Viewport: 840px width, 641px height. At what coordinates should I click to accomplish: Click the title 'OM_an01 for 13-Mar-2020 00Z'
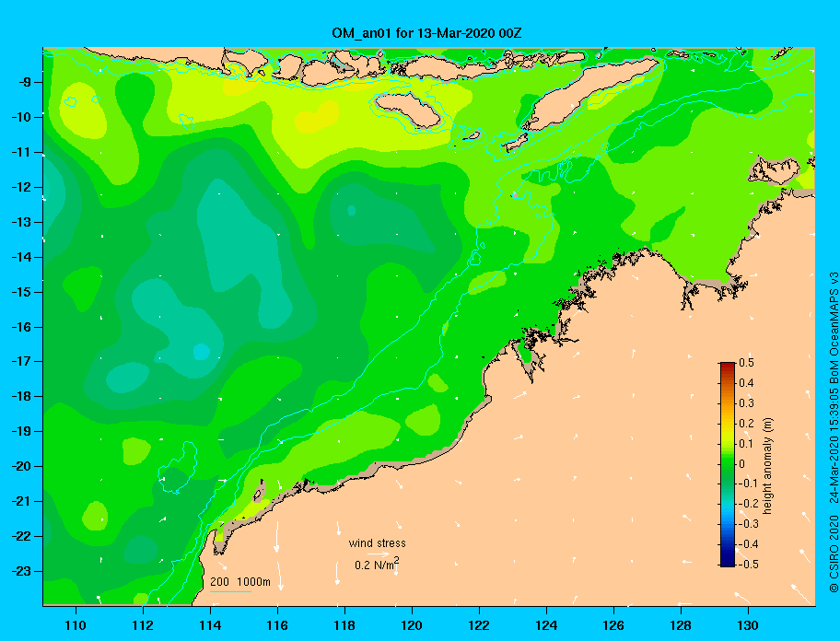coord(426,33)
